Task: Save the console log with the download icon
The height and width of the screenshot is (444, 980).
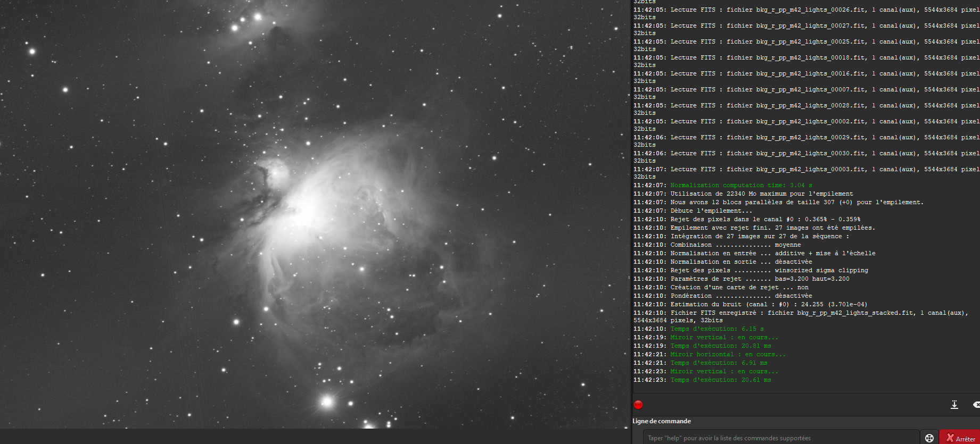Action: pos(954,405)
